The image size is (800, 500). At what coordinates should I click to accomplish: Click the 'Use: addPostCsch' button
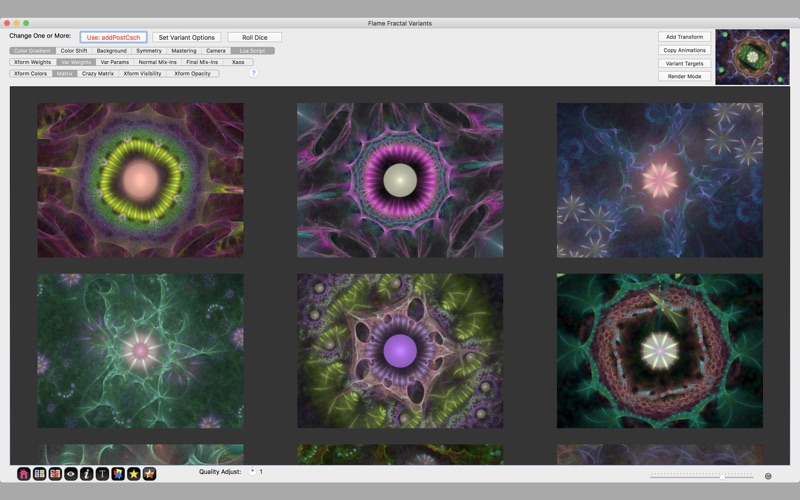point(113,37)
